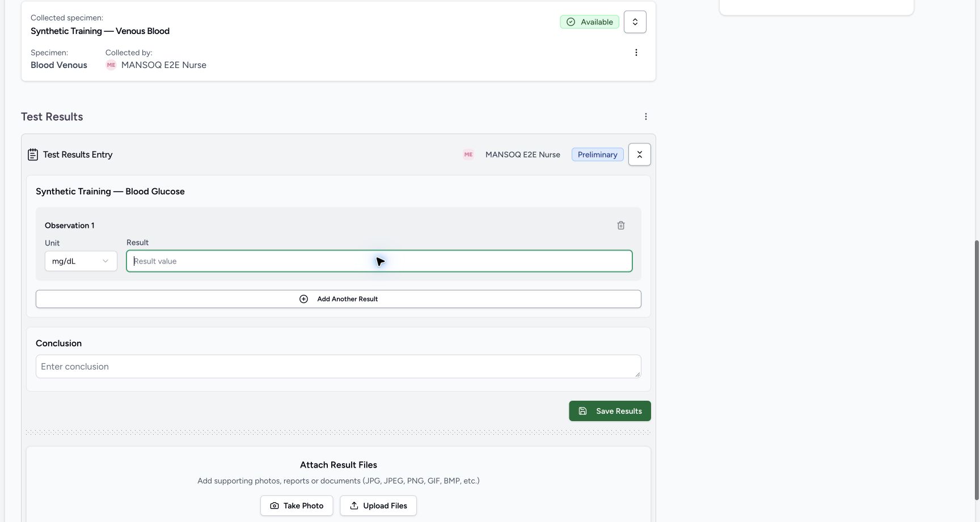Image resolution: width=980 pixels, height=522 pixels.
Task: Click the 'Synthetic Training — Venous Blood' title
Action: (x=100, y=31)
